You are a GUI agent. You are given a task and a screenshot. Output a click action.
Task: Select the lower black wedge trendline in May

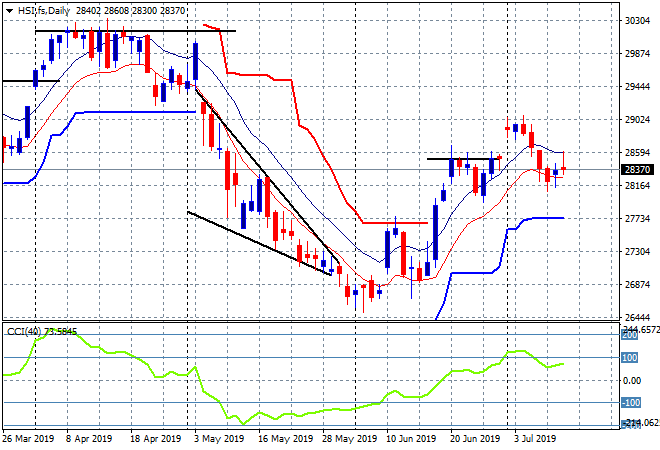point(259,243)
